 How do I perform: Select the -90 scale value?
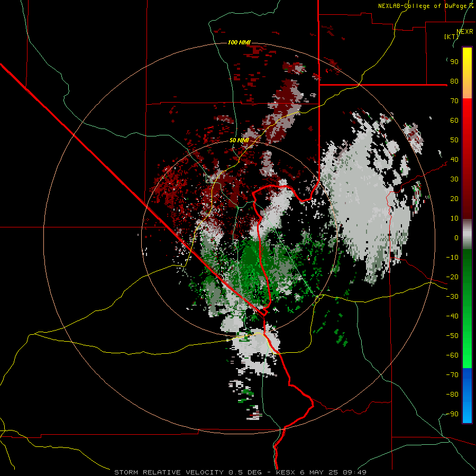click(x=452, y=414)
